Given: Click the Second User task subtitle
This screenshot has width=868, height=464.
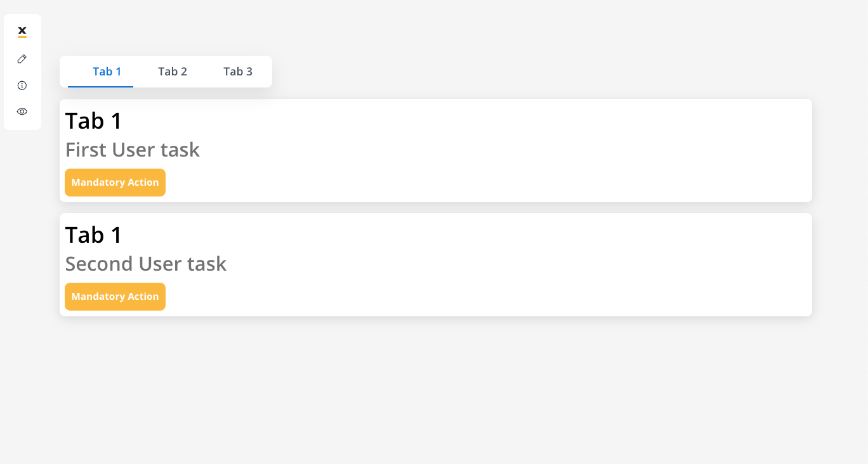Looking at the screenshot, I should [x=146, y=264].
